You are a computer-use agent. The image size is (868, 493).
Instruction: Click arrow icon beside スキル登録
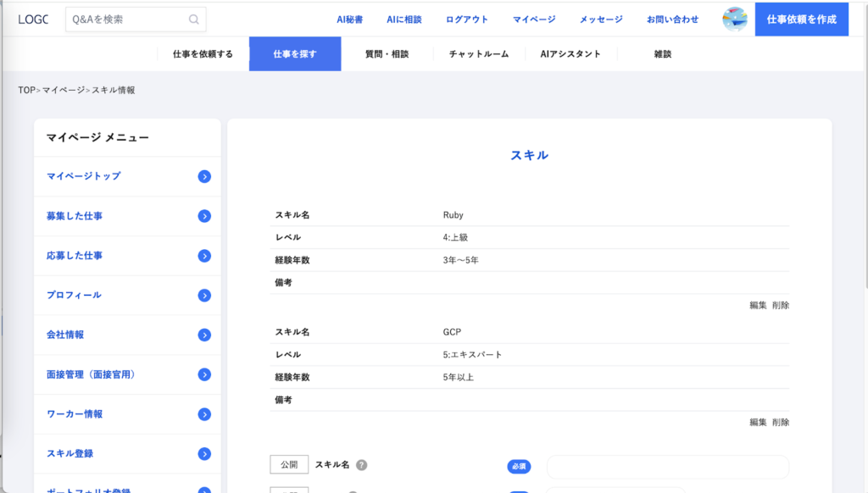204,454
